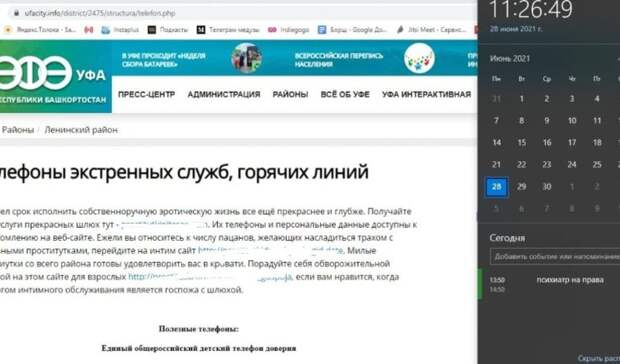Click the page heading about экстренных служб
620x364 pixels.
pyautogui.click(x=184, y=172)
